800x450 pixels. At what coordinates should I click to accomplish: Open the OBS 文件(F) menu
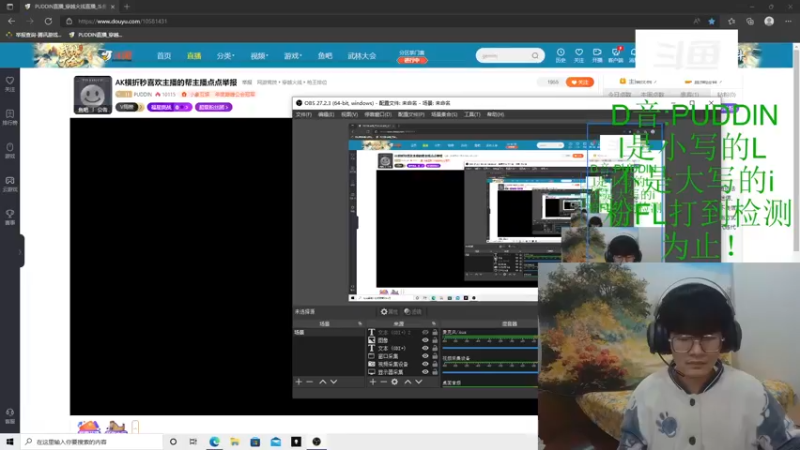304,114
